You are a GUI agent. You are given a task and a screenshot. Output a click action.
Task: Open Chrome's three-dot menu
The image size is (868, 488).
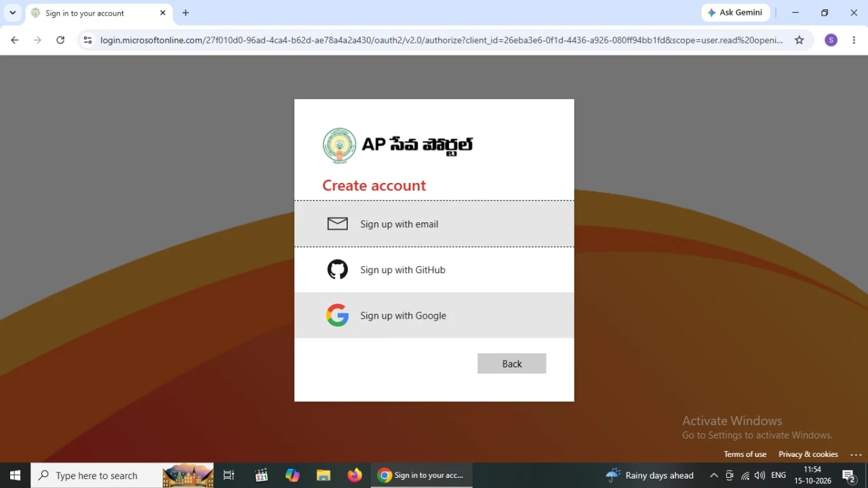pyautogui.click(x=854, y=40)
